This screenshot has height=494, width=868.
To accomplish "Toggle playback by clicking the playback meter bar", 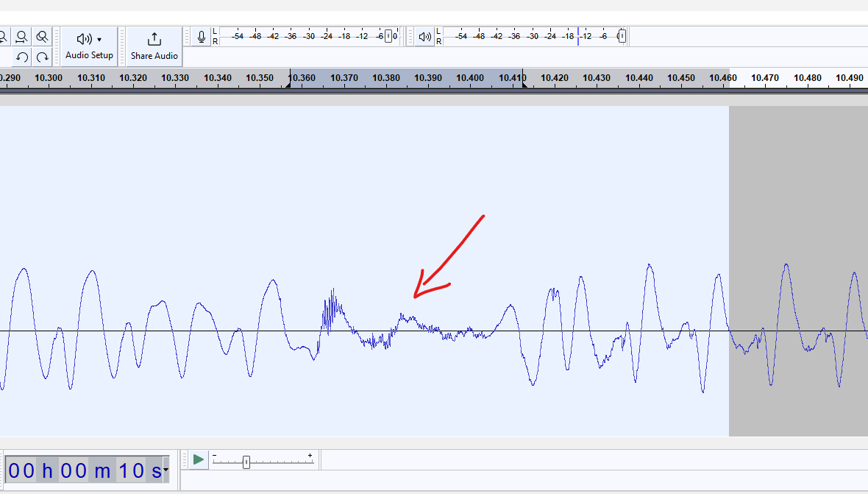I will coord(530,35).
